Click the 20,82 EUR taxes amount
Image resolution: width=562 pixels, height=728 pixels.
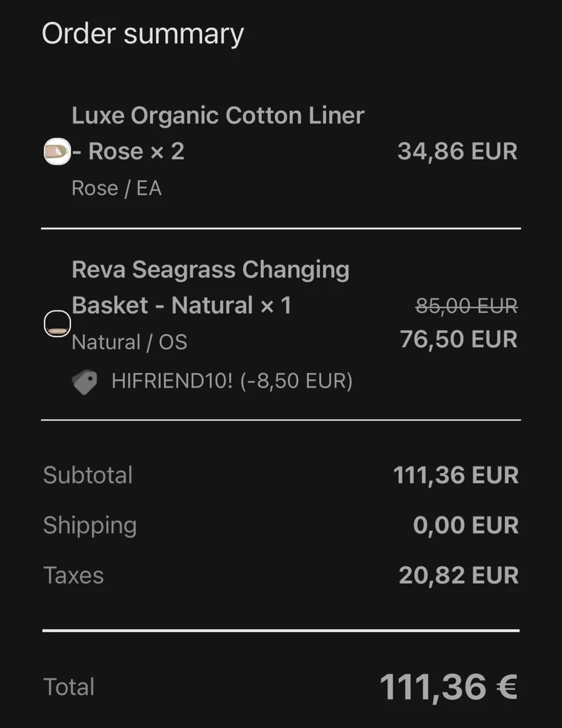[458, 575]
